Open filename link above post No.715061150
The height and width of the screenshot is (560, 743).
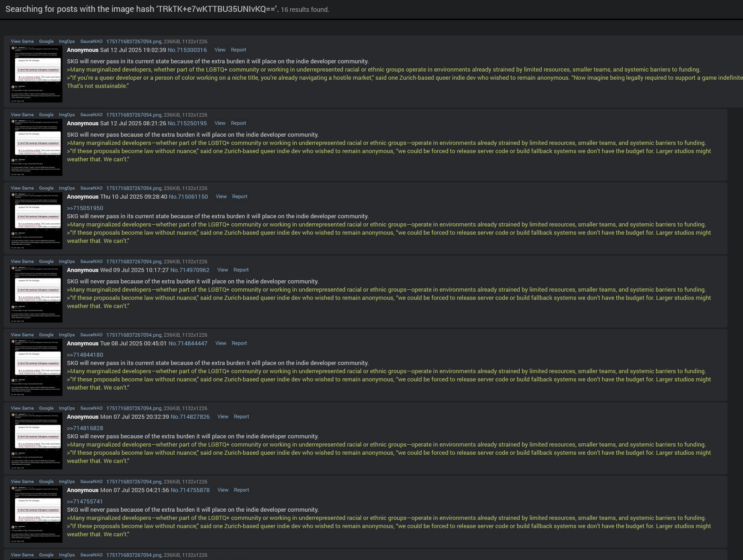click(134, 188)
